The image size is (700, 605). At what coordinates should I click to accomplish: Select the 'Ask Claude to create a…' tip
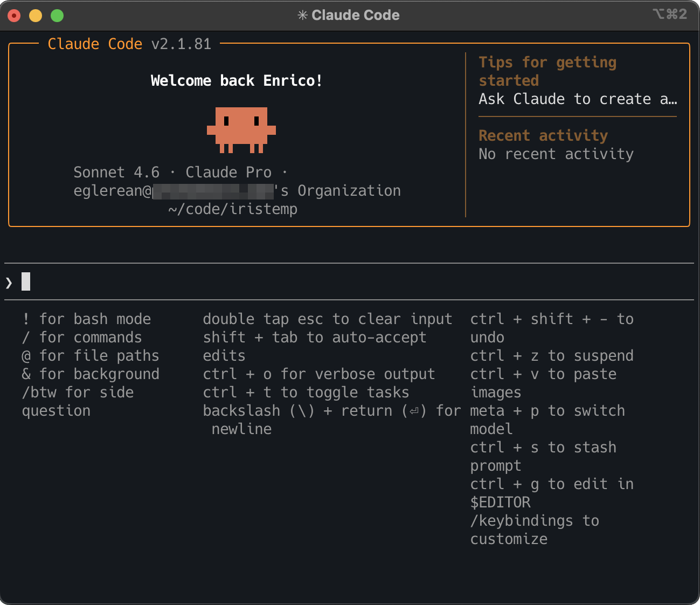(x=577, y=99)
